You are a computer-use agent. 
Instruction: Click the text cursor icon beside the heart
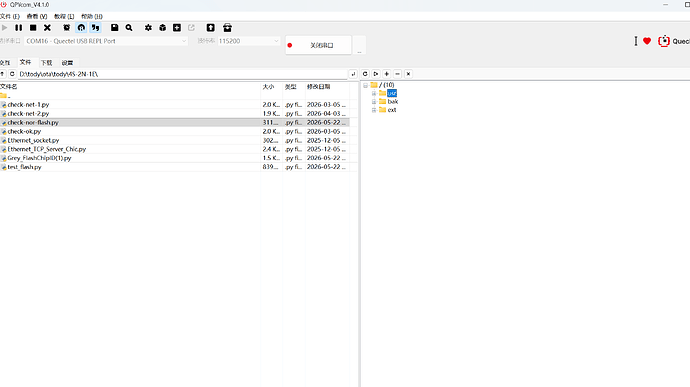636,41
